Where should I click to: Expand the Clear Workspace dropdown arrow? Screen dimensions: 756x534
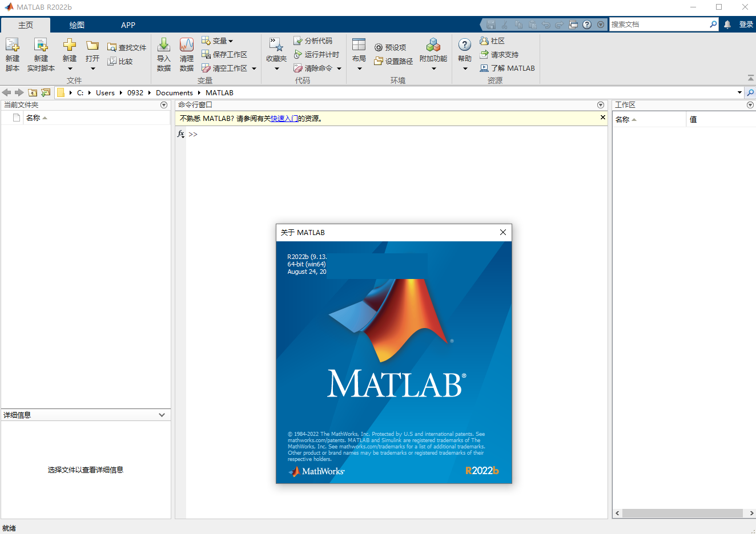click(x=254, y=68)
